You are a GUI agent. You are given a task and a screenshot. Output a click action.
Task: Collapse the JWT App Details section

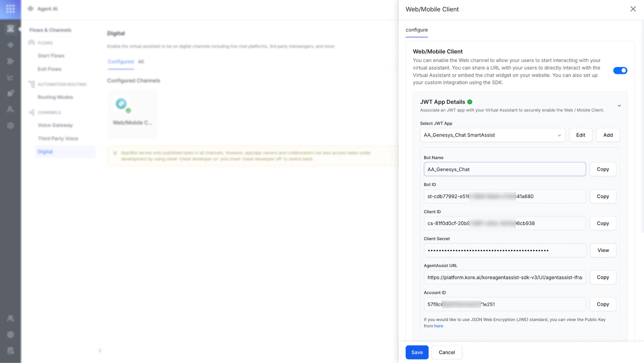click(x=619, y=105)
